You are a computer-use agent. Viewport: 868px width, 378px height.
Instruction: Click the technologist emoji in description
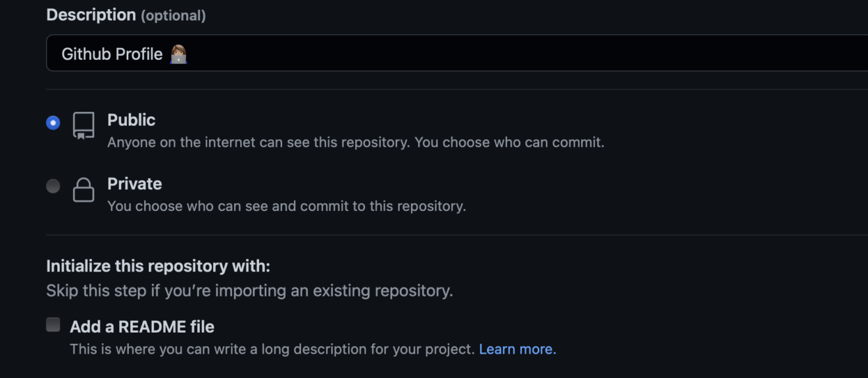(178, 54)
